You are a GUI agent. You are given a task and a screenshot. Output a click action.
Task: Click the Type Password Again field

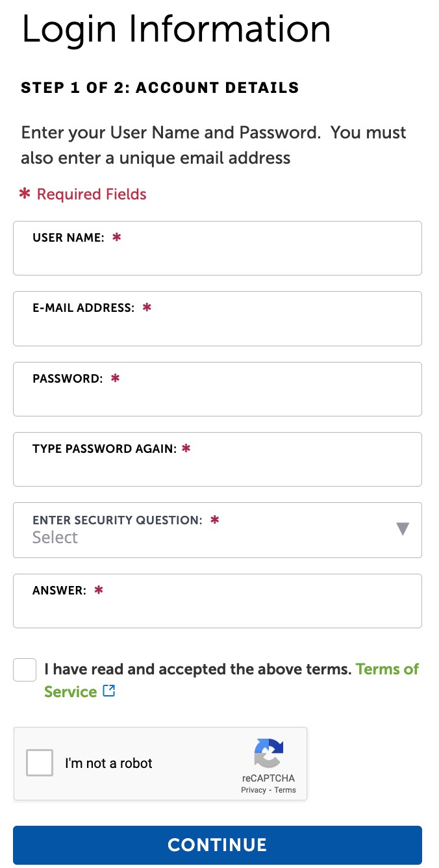pos(217,468)
